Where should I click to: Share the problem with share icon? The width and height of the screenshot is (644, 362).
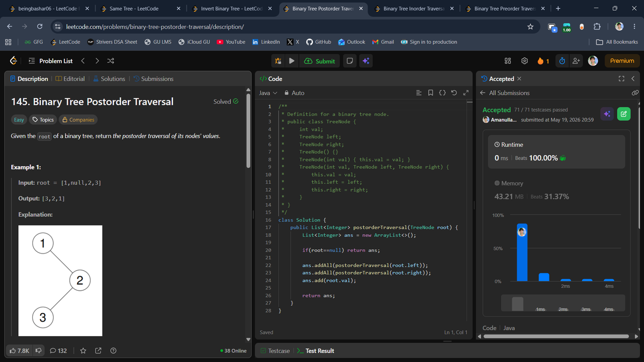[x=98, y=351]
